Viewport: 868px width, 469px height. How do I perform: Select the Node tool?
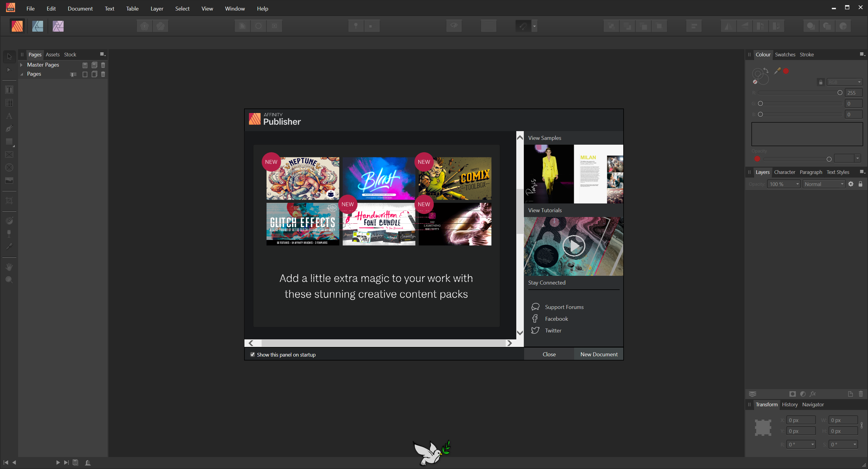(9, 70)
